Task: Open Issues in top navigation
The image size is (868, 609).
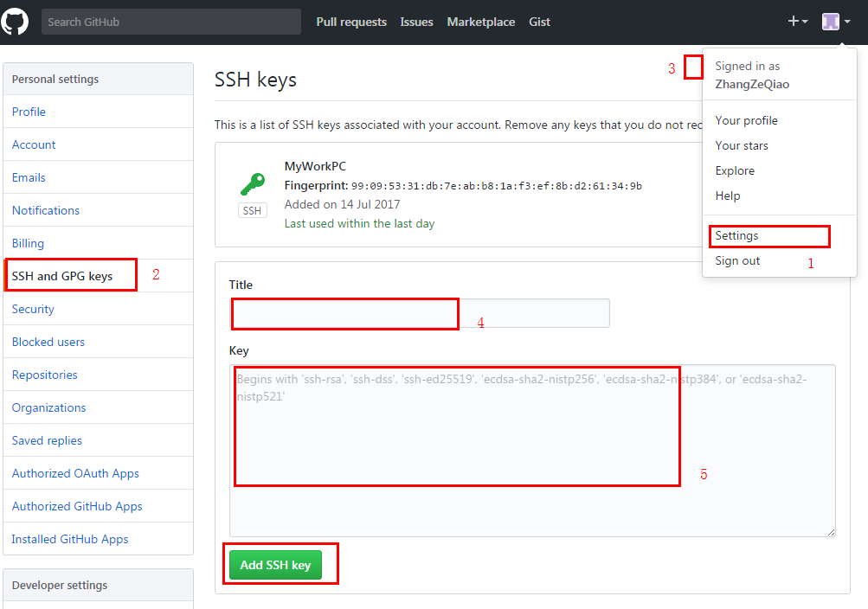Action: pos(416,22)
